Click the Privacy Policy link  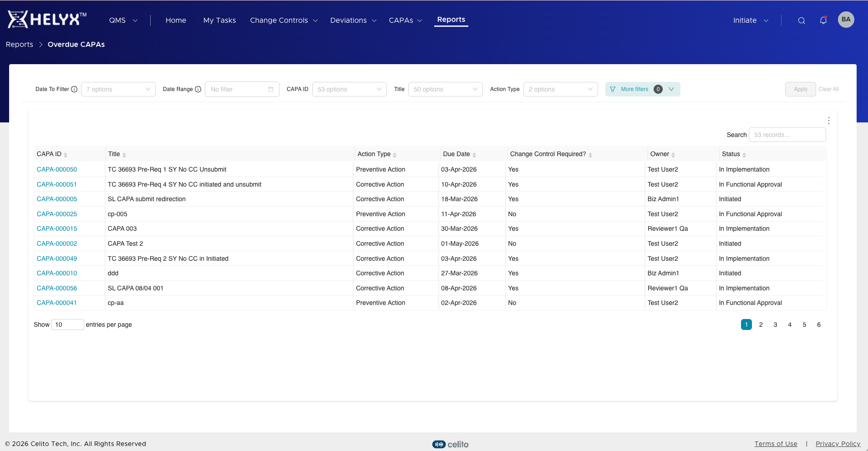pyautogui.click(x=838, y=444)
